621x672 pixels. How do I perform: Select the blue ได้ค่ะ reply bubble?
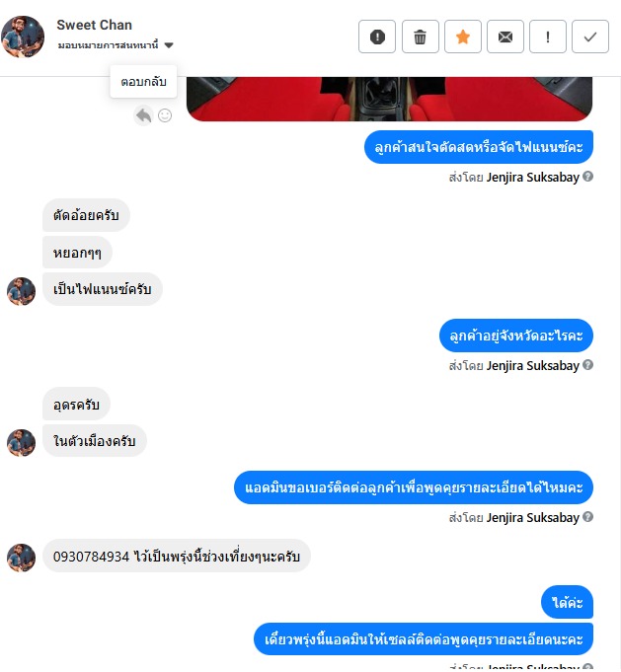point(567,602)
